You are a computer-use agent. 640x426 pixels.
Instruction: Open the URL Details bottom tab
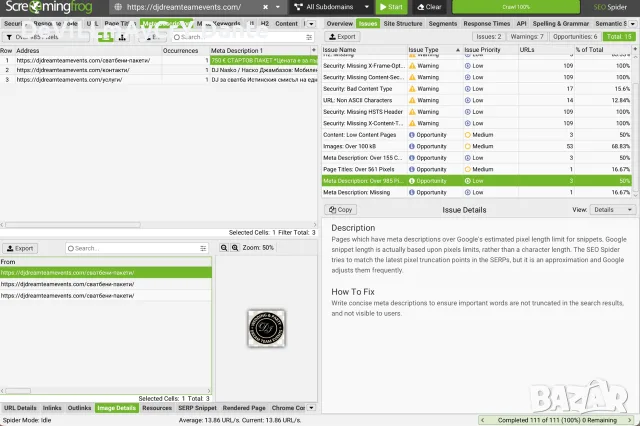20,408
